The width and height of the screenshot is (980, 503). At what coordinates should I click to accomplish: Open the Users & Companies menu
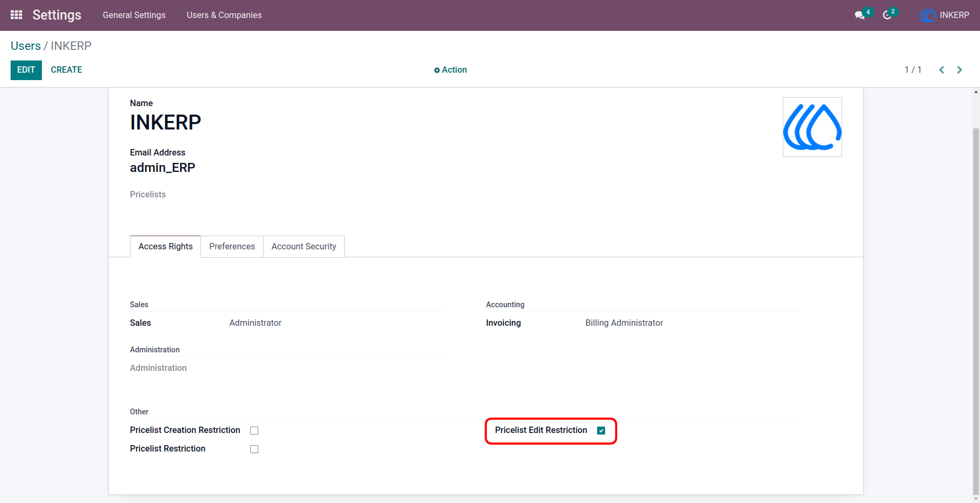click(224, 15)
